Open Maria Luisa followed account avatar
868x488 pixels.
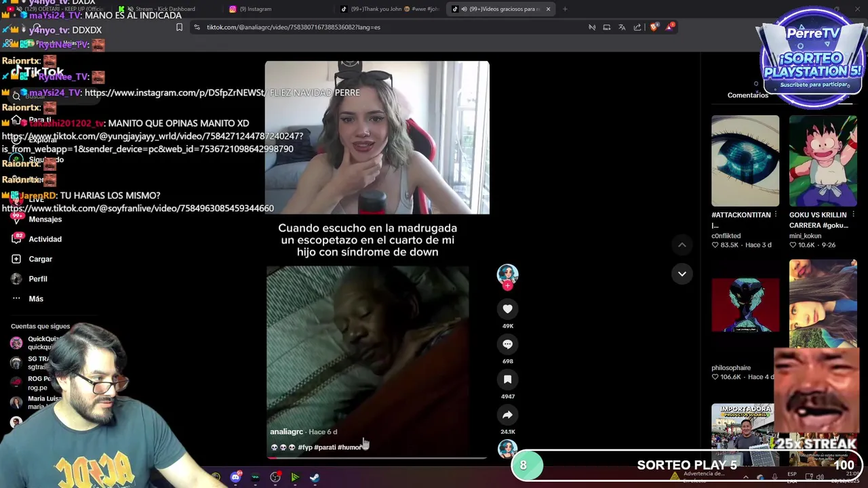[x=16, y=403]
